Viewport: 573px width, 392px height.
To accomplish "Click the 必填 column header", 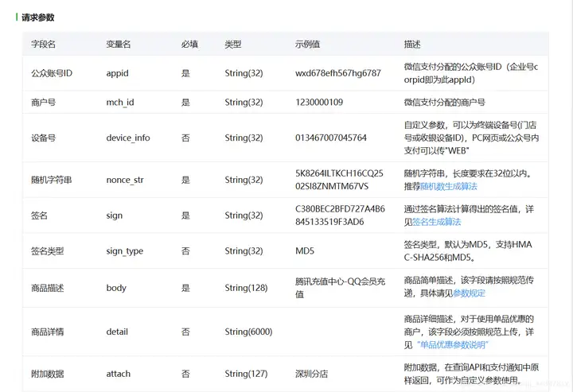I will click(189, 45).
